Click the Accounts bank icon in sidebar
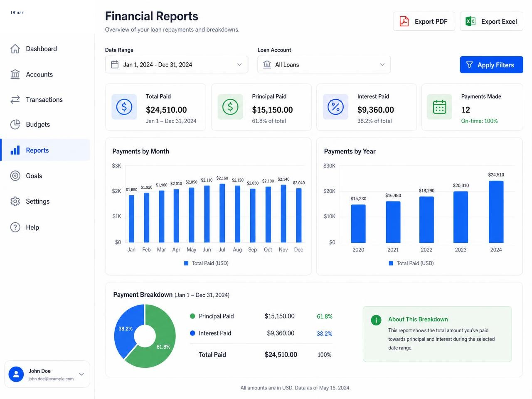This screenshot has height=399, width=532. pos(15,74)
